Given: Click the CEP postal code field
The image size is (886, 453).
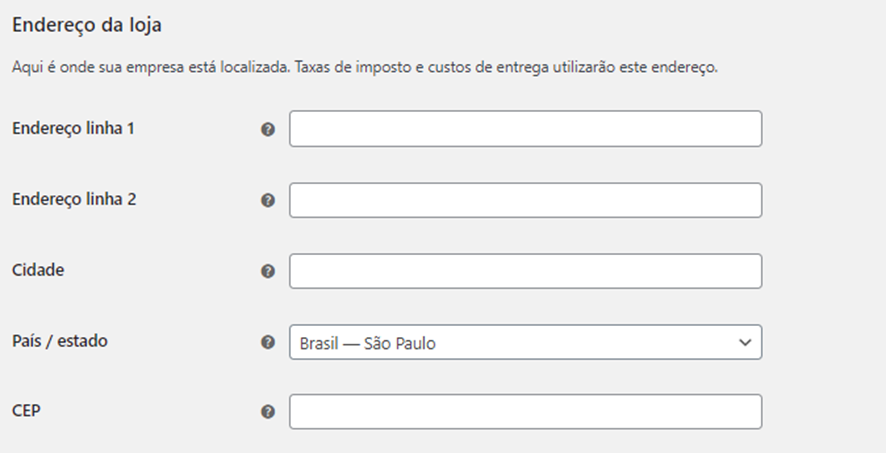Looking at the screenshot, I should (525, 412).
